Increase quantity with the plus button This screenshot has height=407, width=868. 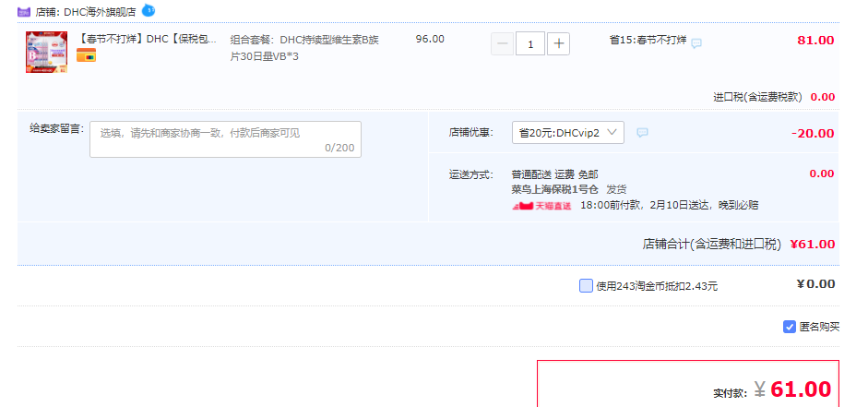coord(559,43)
